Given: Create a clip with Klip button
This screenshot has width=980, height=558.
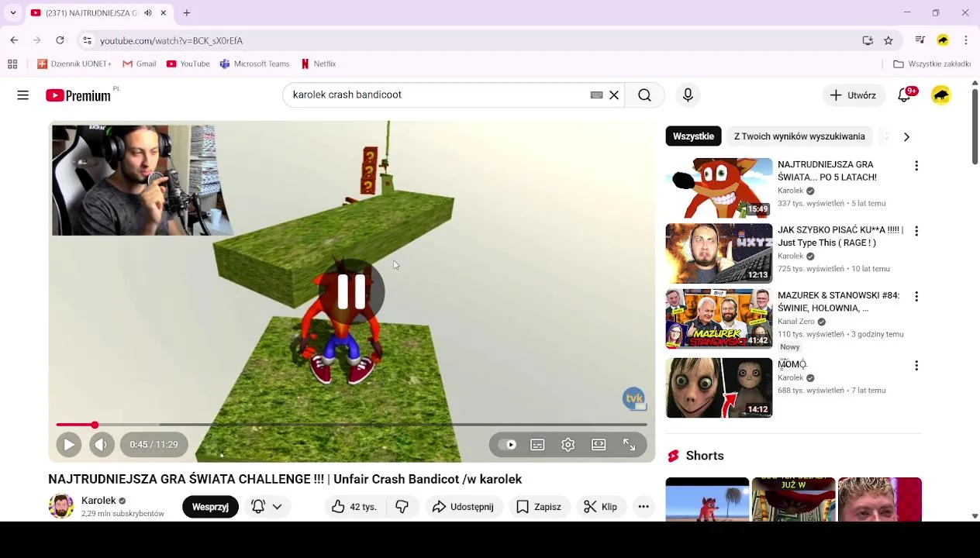Looking at the screenshot, I should pyautogui.click(x=601, y=507).
